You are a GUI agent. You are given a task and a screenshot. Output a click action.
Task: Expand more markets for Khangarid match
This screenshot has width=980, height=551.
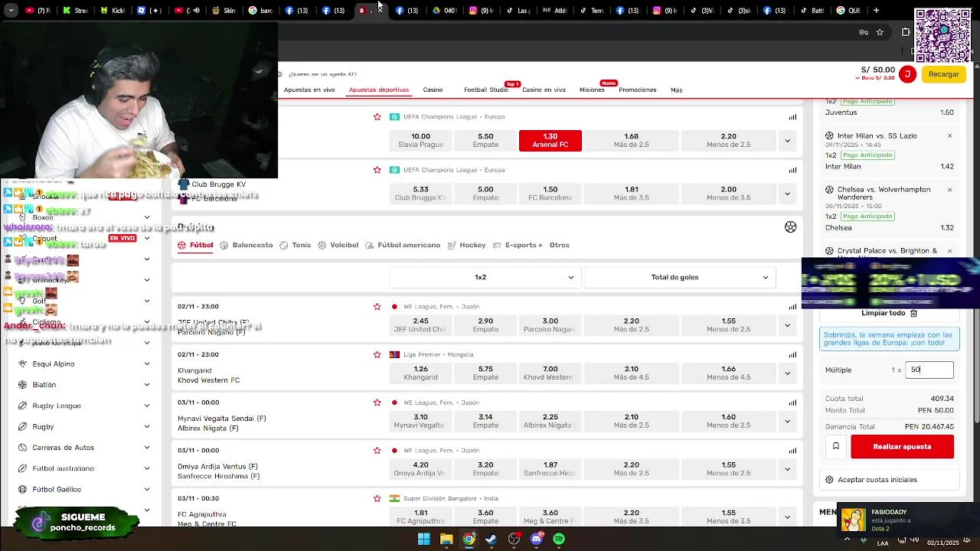pyautogui.click(x=787, y=373)
